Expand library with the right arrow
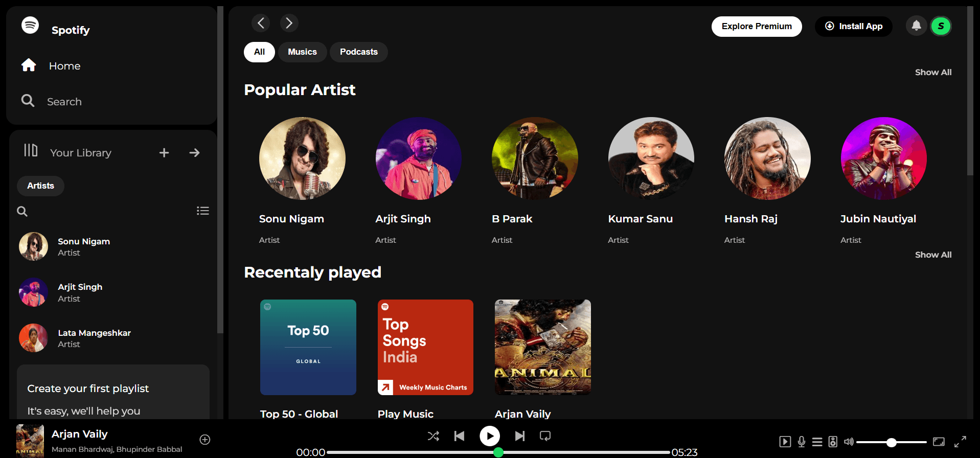The image size is (980, 458). [x=194, y=153]
